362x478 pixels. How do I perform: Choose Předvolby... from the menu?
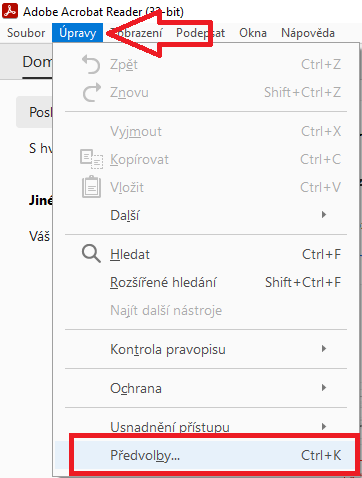tap(213, 455)
